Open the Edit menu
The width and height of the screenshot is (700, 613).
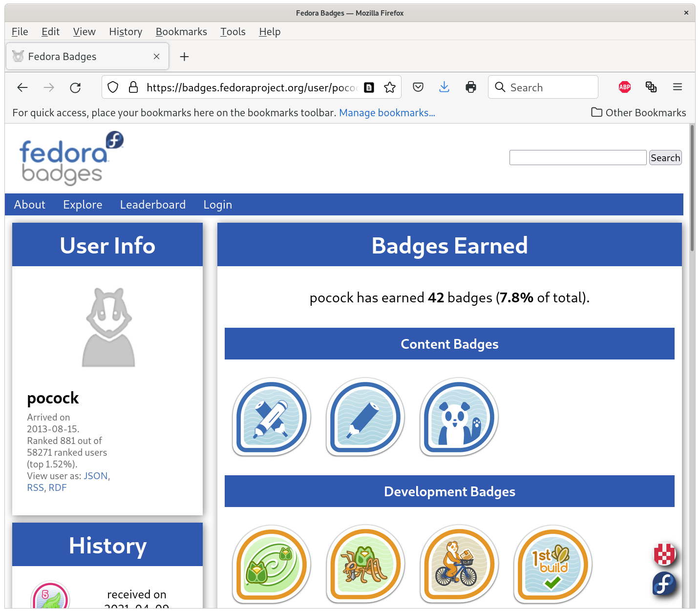(x=50, y=32)
